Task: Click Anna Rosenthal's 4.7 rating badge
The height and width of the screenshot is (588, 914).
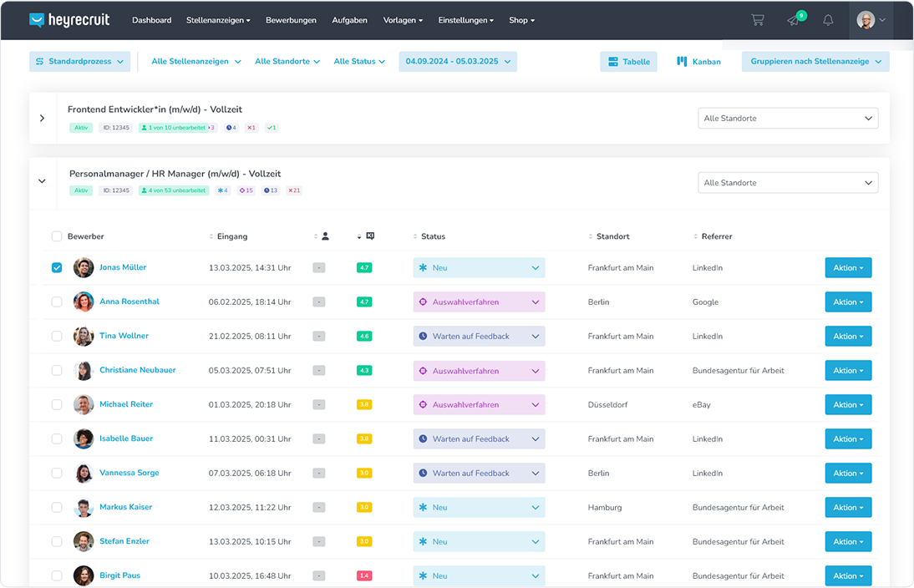Action: point(364,302)
